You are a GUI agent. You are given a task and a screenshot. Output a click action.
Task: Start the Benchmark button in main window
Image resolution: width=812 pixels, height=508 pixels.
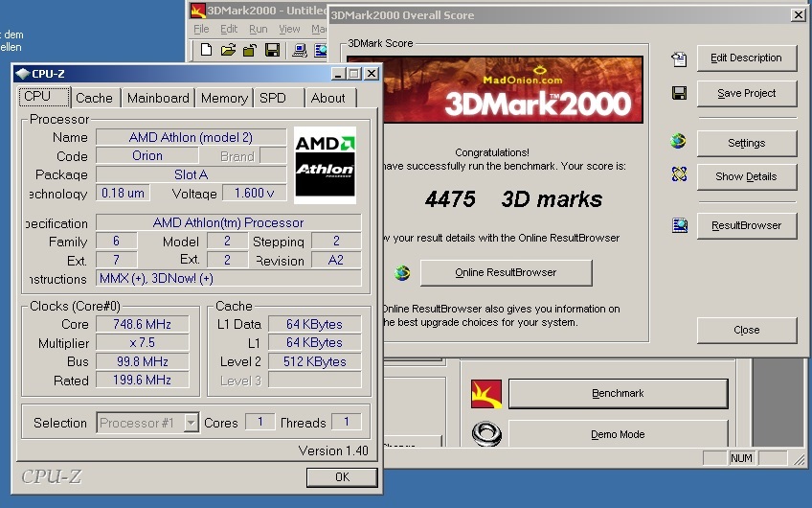[x=618, y=393]
